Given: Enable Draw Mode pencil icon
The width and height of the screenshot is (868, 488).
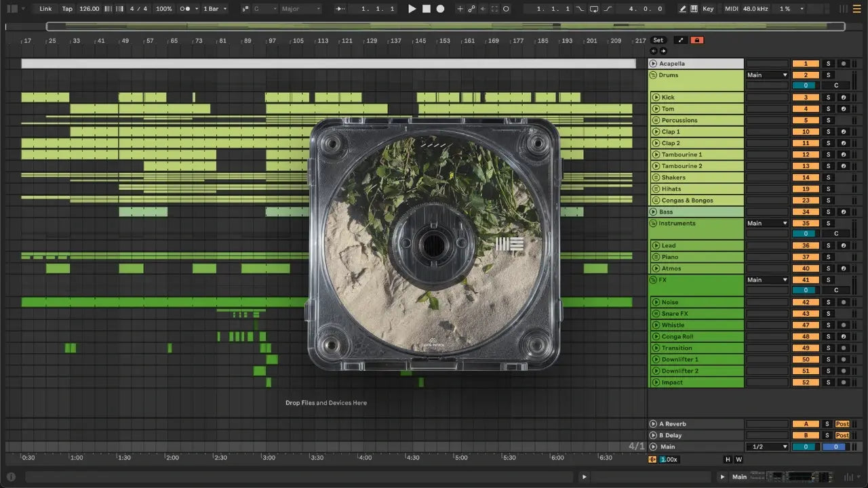Looking at the screenshot, I should [682, 9].
